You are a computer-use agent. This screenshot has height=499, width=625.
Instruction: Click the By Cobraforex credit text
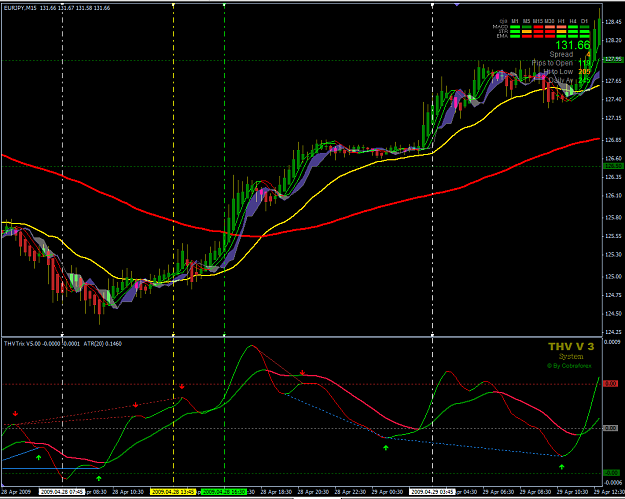click(x=572, y=366)
